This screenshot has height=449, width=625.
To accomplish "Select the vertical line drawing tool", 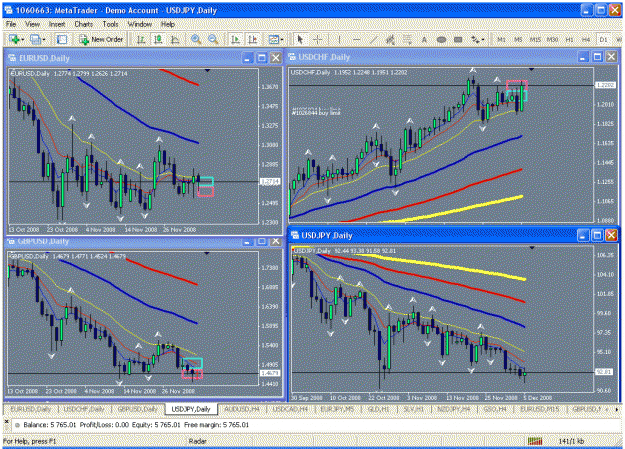I will pyautogui.click(x=339, y=39).
